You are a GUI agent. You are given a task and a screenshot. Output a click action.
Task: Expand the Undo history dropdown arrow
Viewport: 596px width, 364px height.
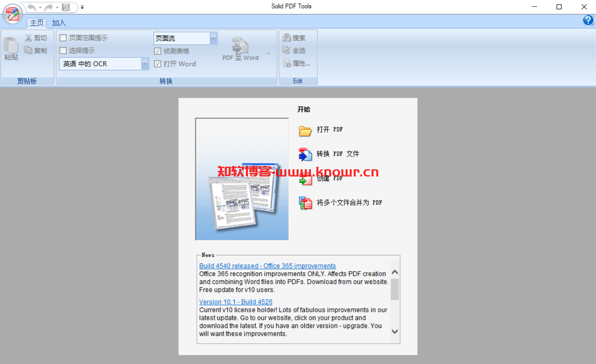40,8
